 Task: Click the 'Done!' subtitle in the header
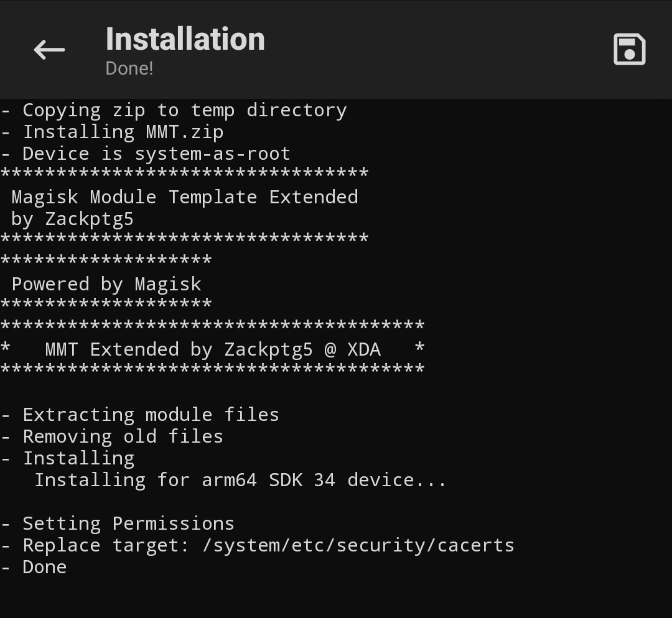pyautogui.click(x=129, y=68)
